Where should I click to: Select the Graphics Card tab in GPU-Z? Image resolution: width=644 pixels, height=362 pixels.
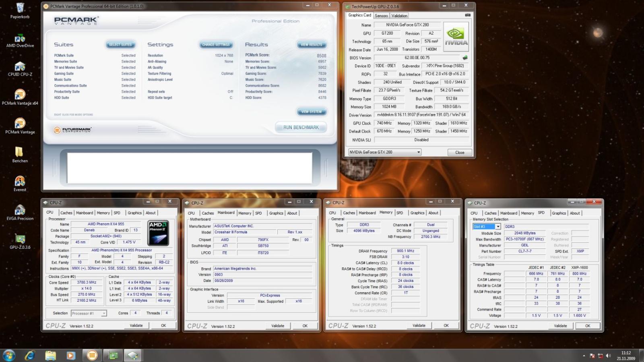click(359, 15)
